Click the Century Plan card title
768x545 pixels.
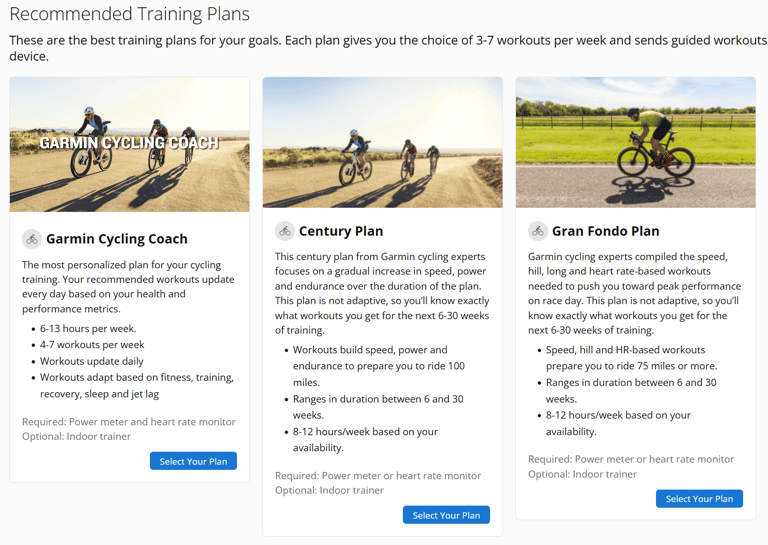coord(341,231)
